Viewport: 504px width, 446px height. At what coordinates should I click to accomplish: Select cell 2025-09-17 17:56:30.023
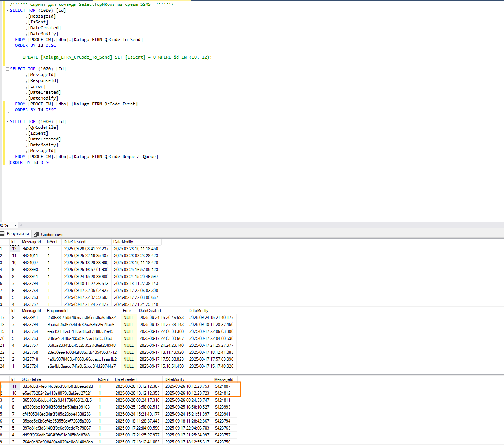(162, 359)
